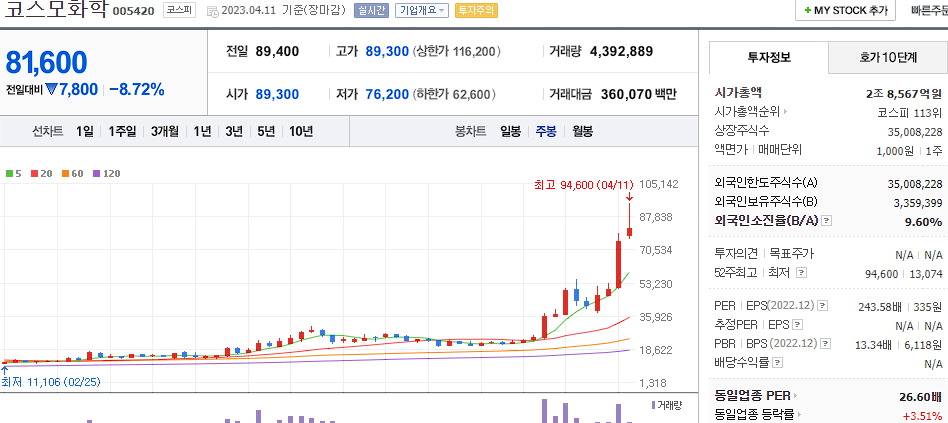Click 외국인소진율 value 9.60%

(924, 222)
